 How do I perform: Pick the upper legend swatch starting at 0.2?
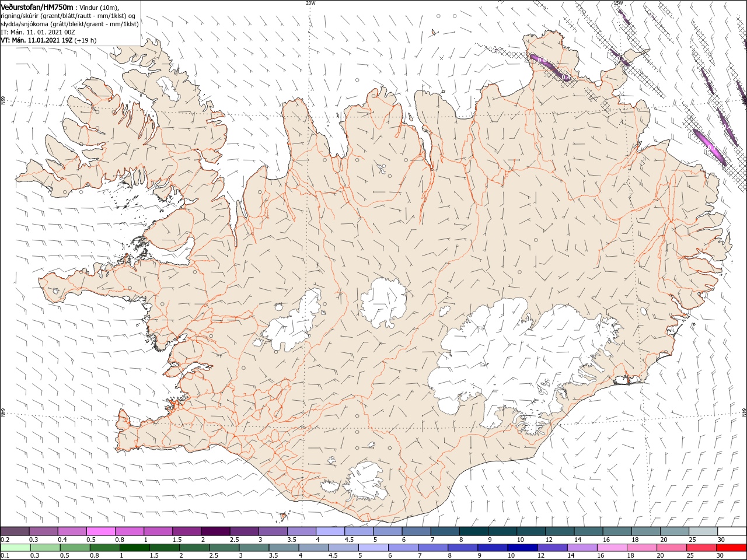pyautogui.click(x=15, y=531)
